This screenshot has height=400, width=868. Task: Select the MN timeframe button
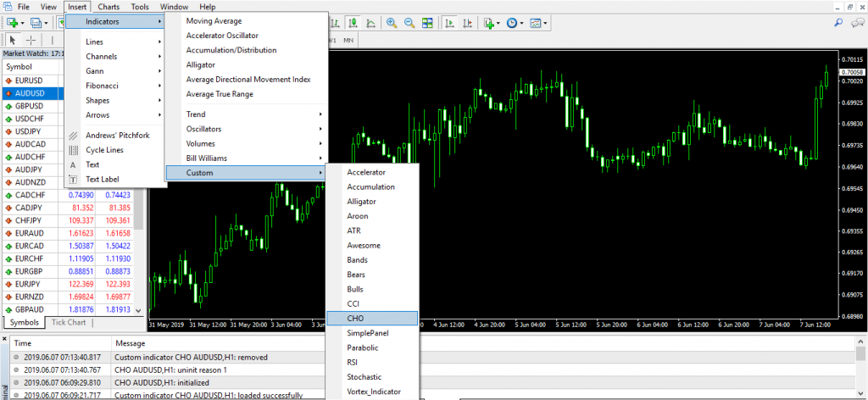[x=348, y=41]
